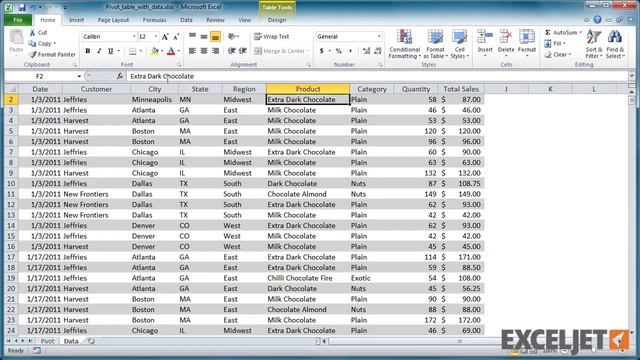Apply comma style

(x=350, y=51)
